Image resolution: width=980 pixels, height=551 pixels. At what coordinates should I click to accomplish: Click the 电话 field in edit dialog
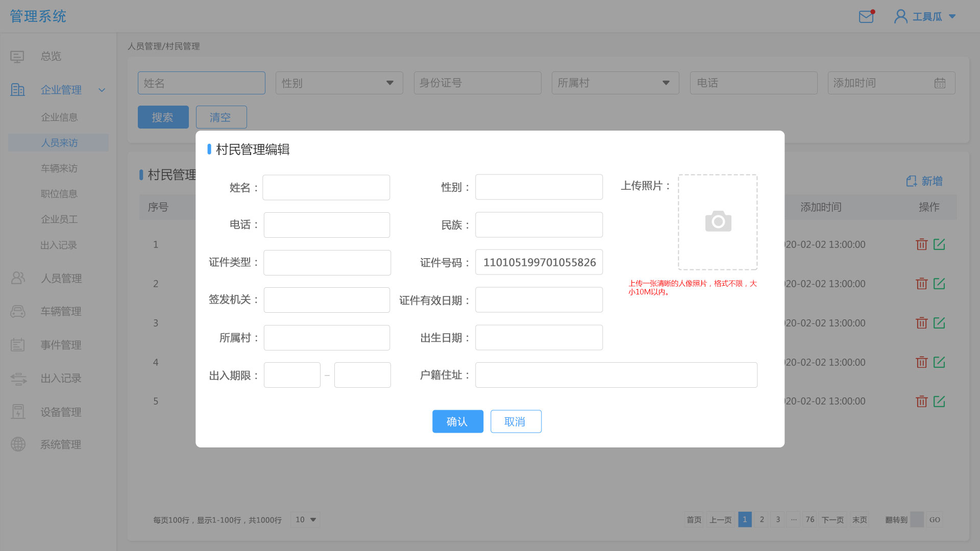tap(327, 225)
